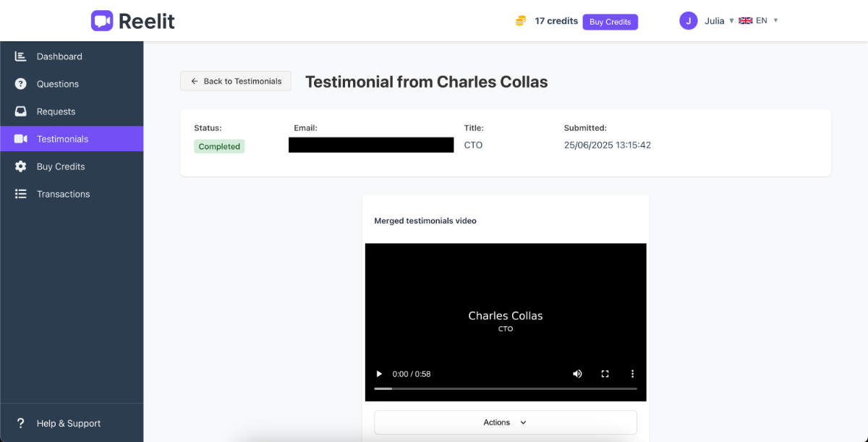Click the gold coins credits icon

(520, 22)
